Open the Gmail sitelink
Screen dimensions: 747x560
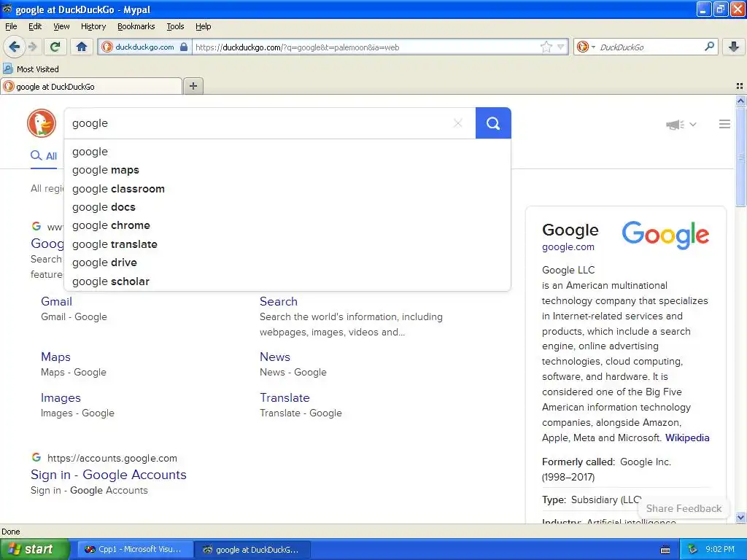pos(56,301)
